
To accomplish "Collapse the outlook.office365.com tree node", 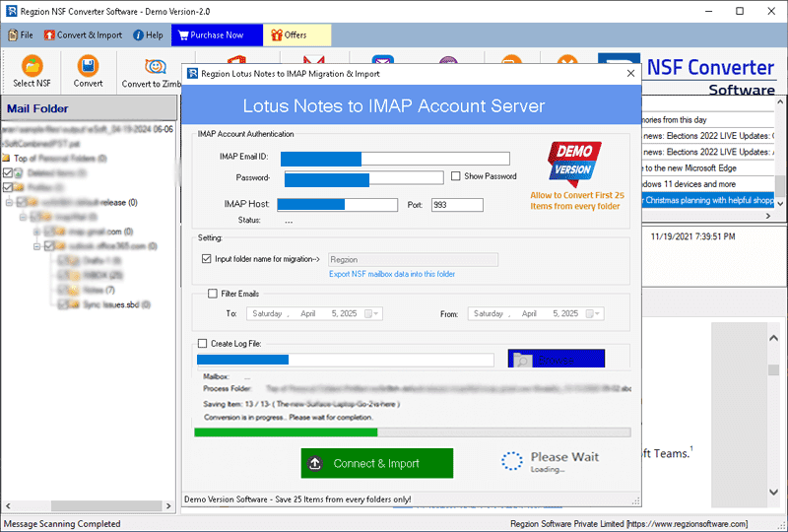I will click(37, 246).
